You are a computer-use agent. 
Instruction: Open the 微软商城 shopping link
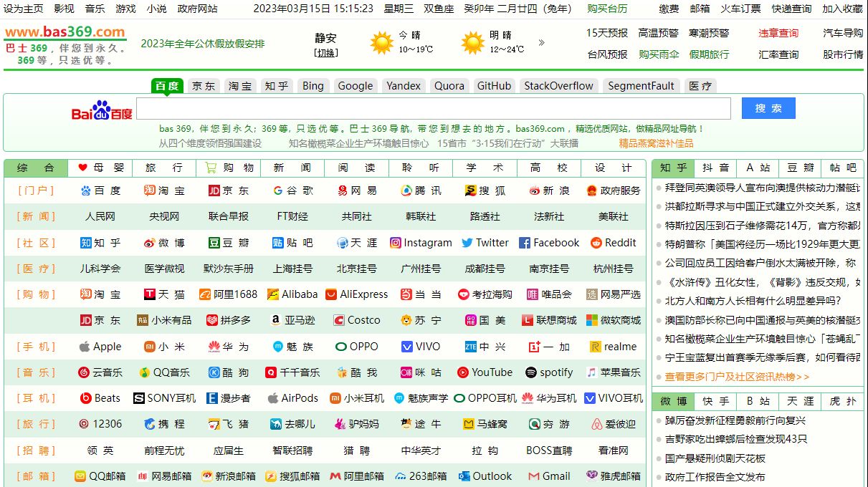point(614,320)
